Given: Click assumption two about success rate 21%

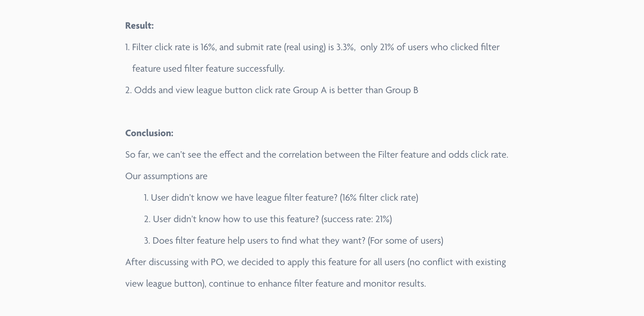Looking at the screenshot, I should click(268, 219).
